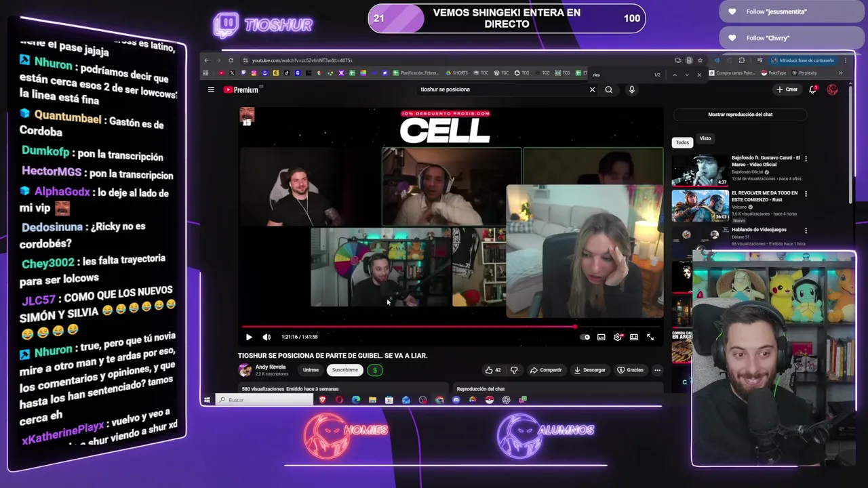Clear the YouTube search text

592,89
